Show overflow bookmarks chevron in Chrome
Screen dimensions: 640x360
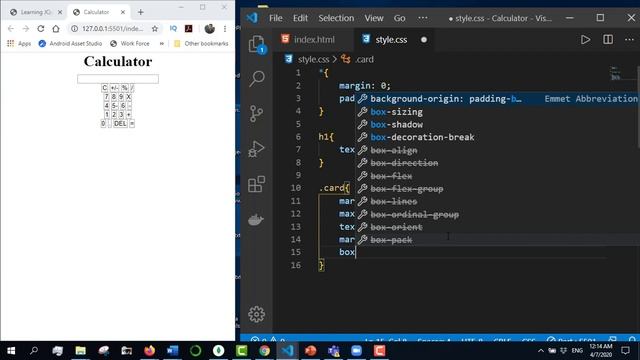click(162, 43)
